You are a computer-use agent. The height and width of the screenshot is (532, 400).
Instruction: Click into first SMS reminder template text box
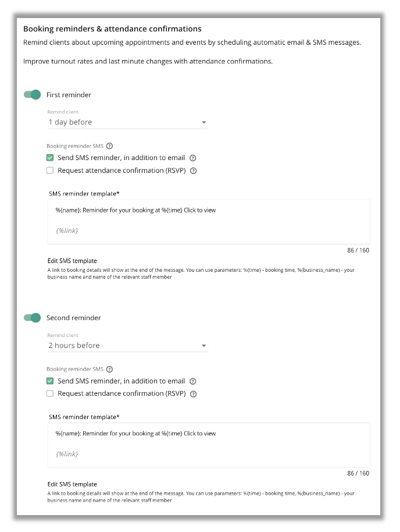point(209,222)
